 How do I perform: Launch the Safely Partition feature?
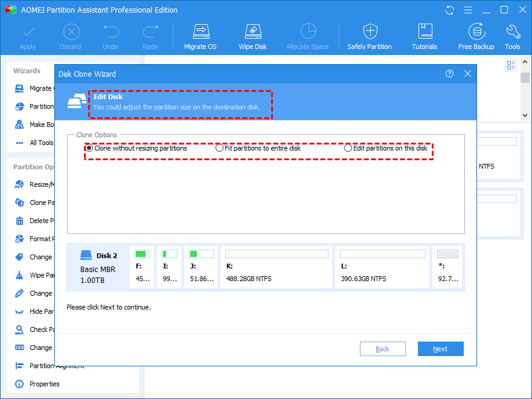[370, 36]
